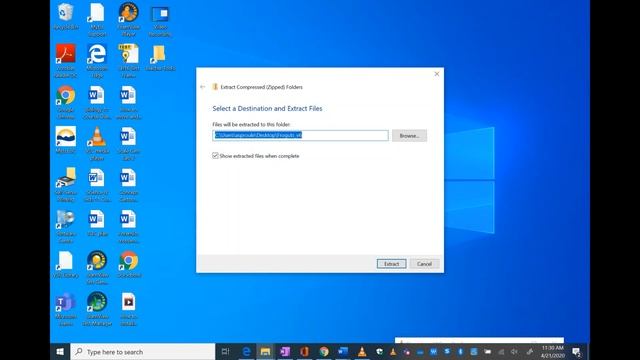Image resolution: width=640 pixels, height=360 pixels.
Task: Open File Explorer from the taskbar
Action: [x=265, y=351]
